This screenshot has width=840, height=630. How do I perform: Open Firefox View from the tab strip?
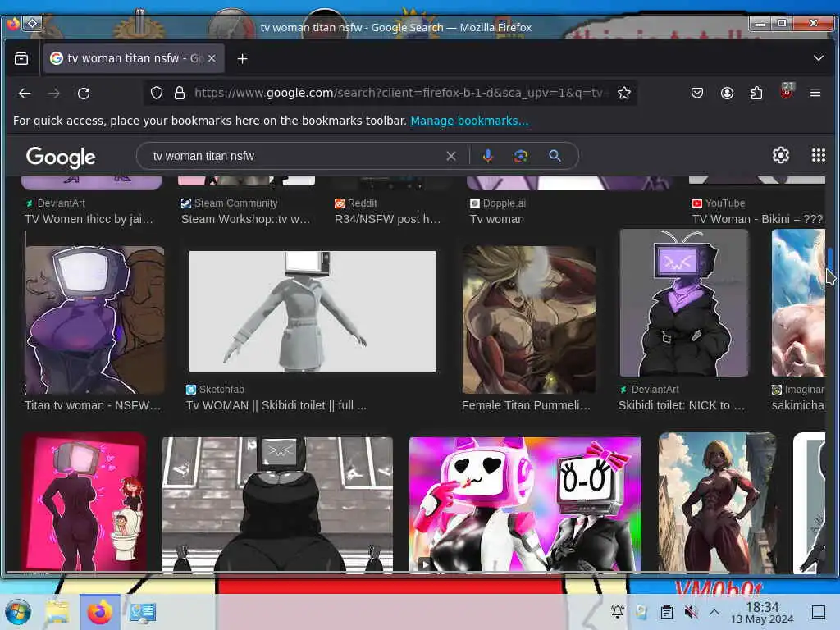[21, 58]
